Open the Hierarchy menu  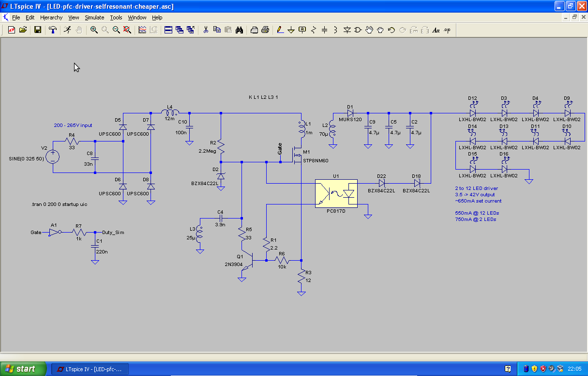coord(51,17)
